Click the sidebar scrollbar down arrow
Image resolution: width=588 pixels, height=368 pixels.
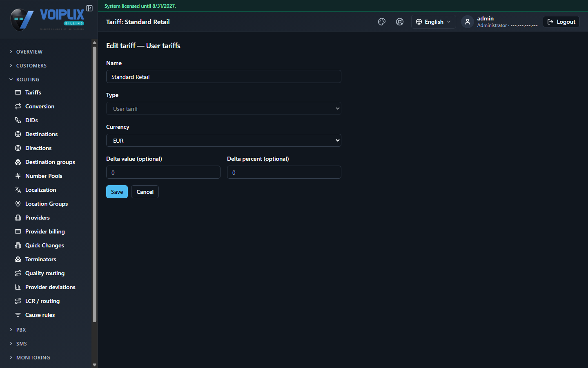pyautogui.click(x=95, y=365)
